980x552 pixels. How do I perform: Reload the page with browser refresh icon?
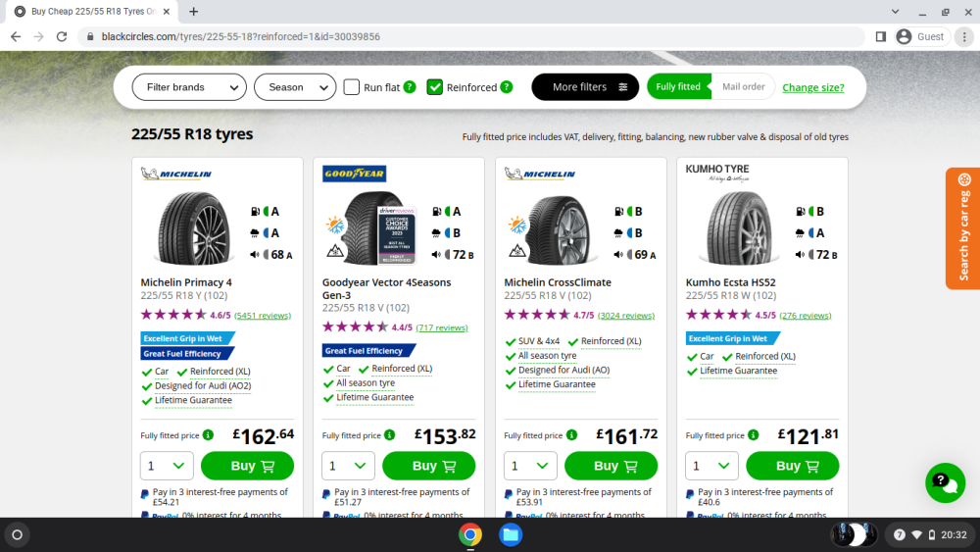click(61, 37)
